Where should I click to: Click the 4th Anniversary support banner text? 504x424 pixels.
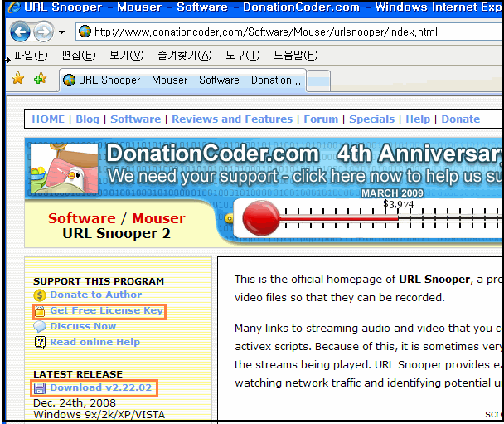[305, 164]
